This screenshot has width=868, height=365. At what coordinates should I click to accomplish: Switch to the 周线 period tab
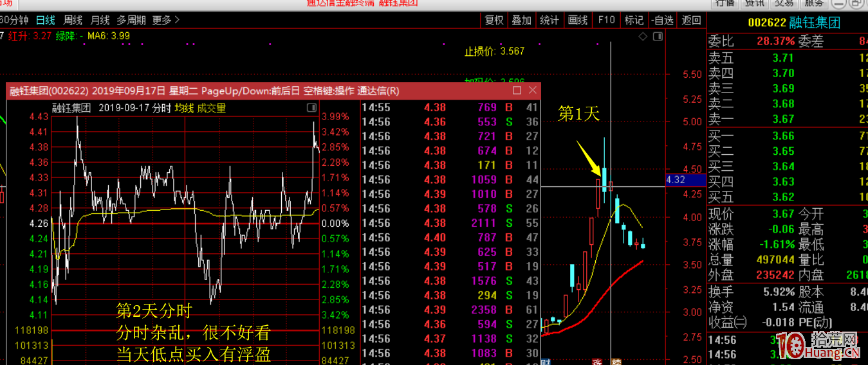pos(73,20)
